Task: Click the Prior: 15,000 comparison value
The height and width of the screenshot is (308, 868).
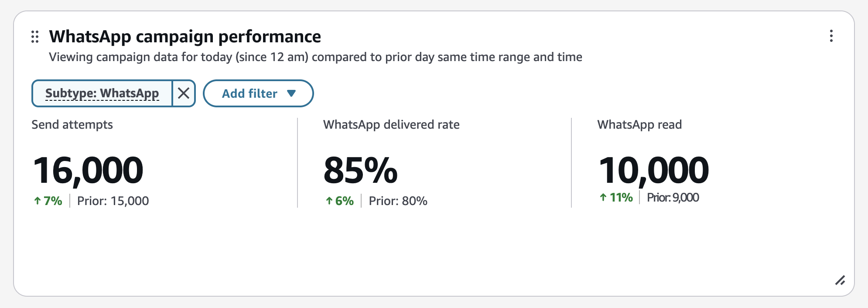Action: coord(112,201)
